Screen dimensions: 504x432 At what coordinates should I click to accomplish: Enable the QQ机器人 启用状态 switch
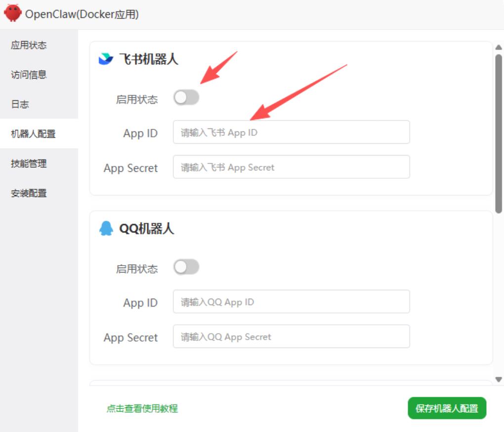186,267
